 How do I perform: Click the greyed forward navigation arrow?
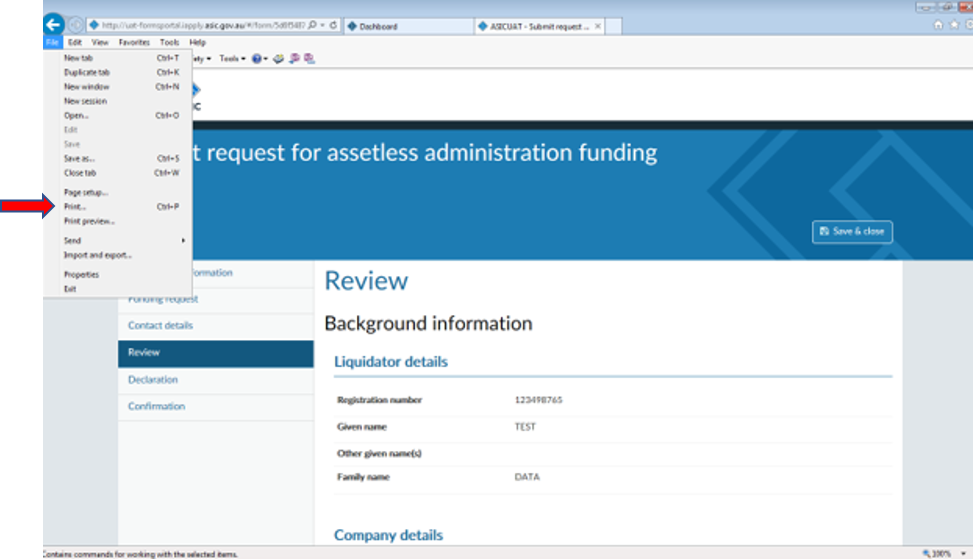(x=76, y=25)
